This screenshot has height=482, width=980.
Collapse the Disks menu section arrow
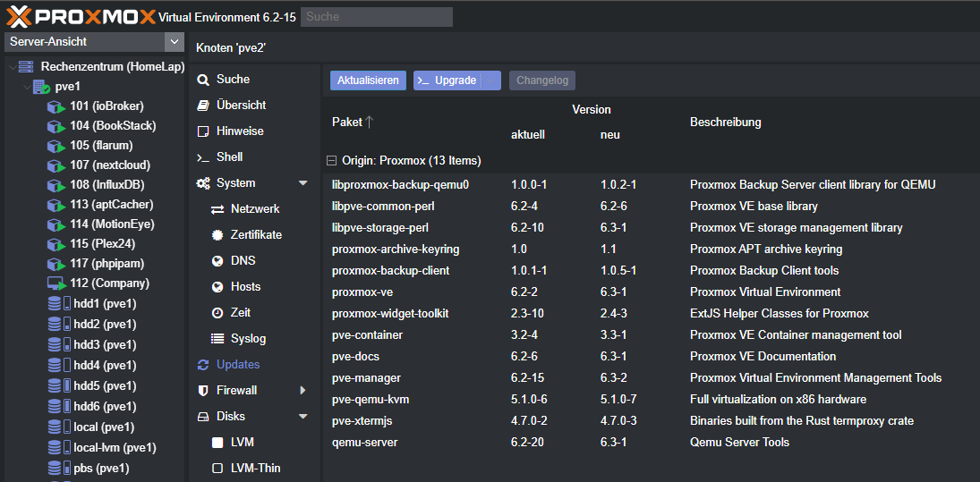point(303,417)
